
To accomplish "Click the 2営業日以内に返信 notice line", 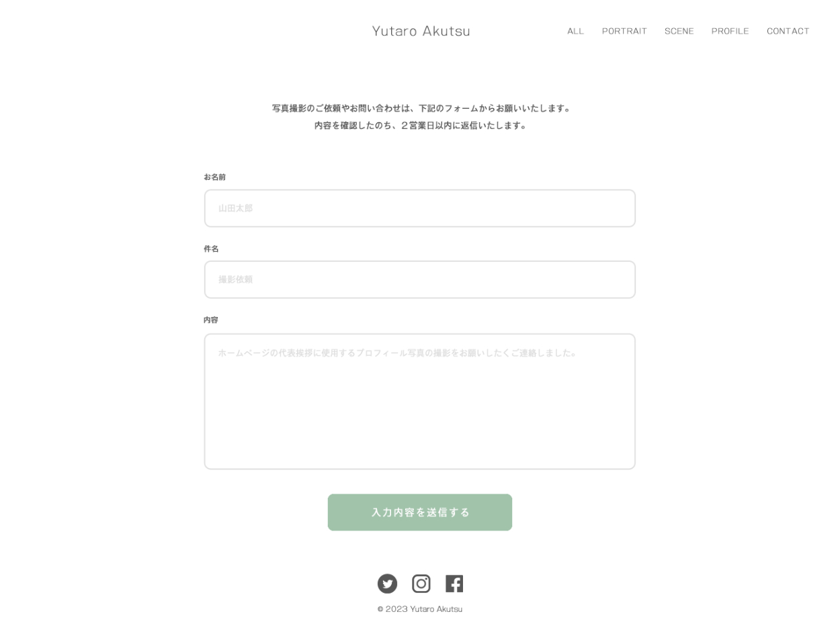I will (420, 126).
